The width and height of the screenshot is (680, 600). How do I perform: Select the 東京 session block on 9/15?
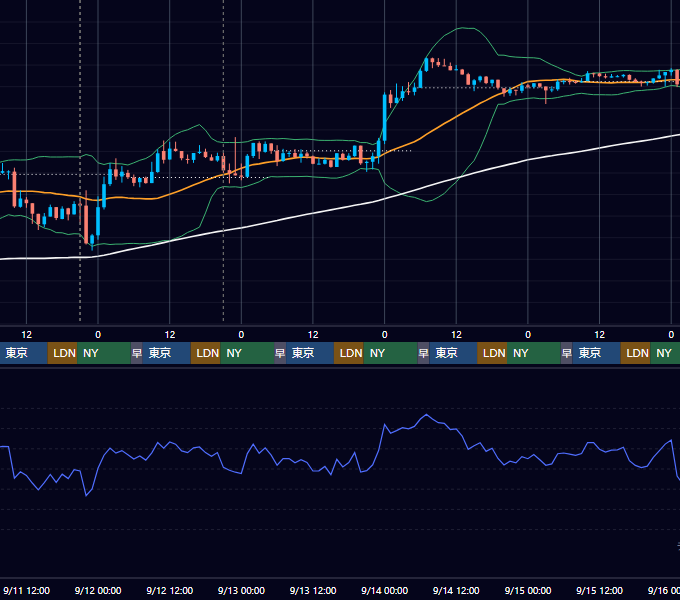pyautogui.click(x=597, y=353)
